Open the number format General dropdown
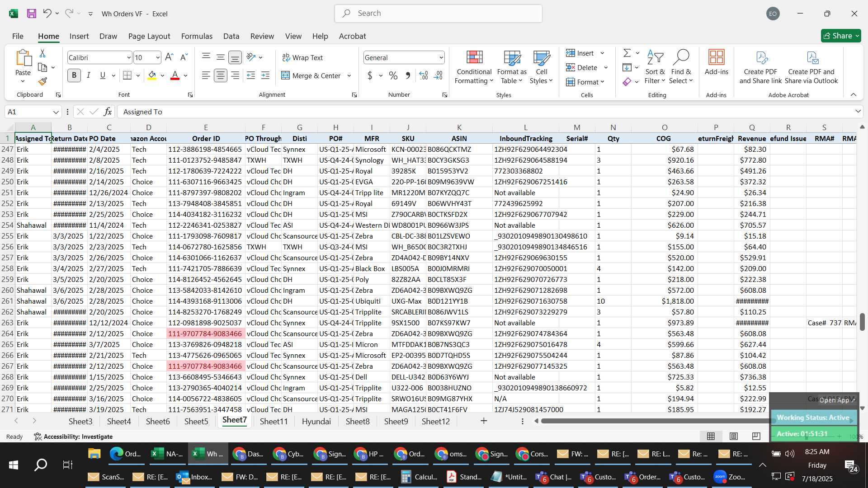The image size is (868, 488). [441, 57]
